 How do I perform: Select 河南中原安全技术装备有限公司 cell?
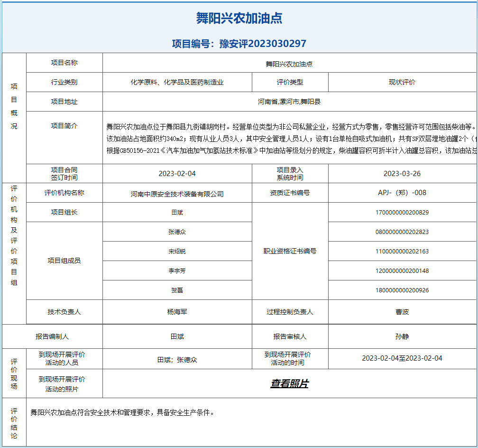pos(177,194)
